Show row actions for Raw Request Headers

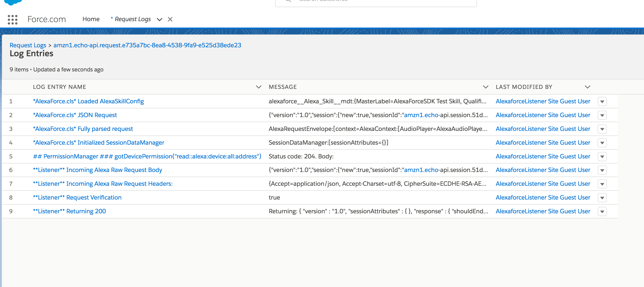pos(602,184)
